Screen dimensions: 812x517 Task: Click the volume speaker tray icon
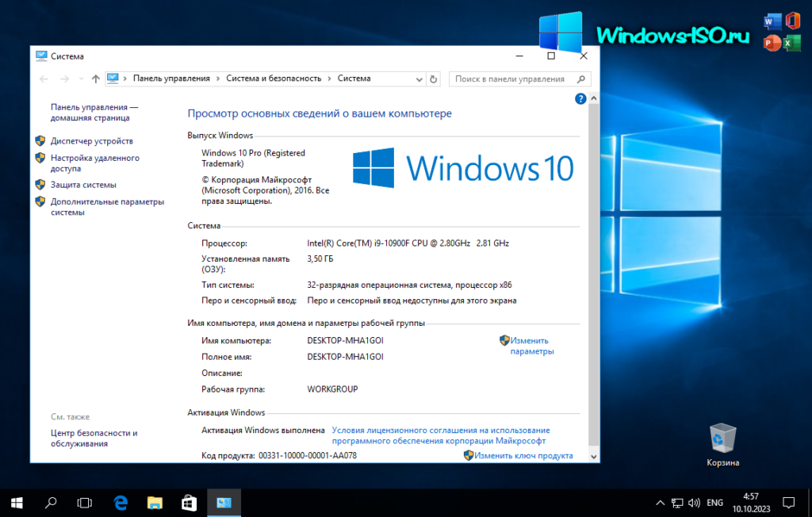coord(694,503)
